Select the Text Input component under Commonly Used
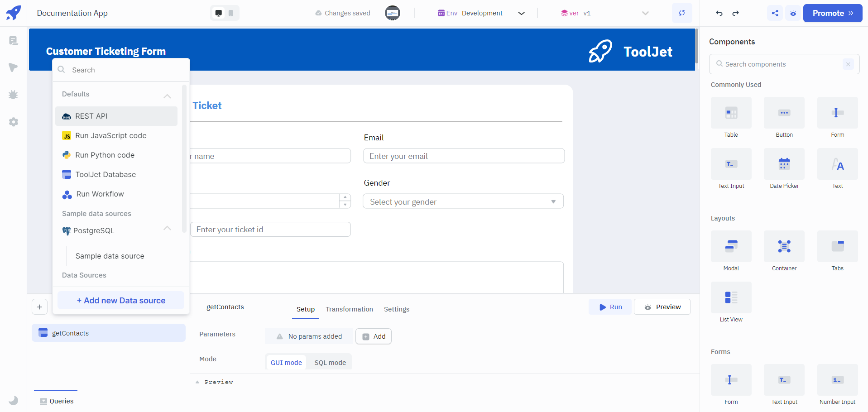Screen dimensions: 868x412 [731, 168]
